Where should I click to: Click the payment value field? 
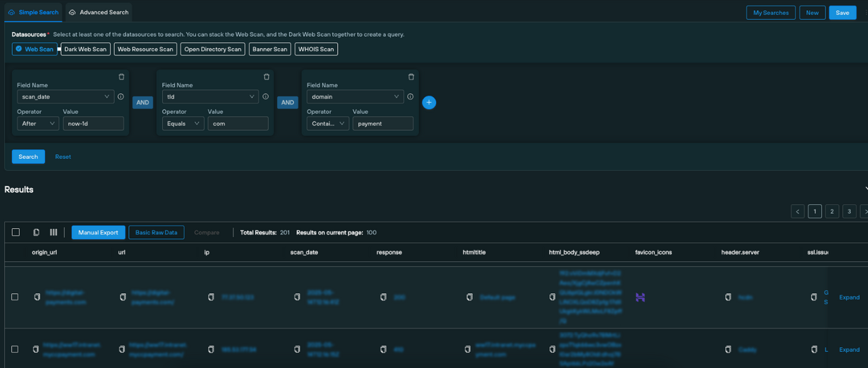coord(383,124)
